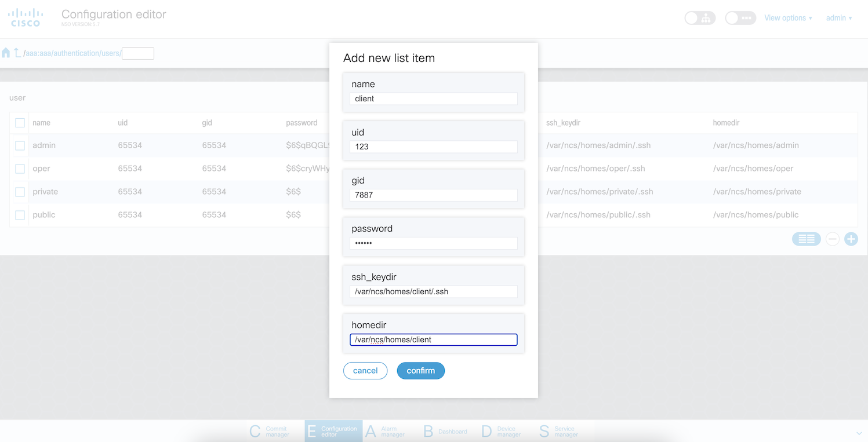Toggle the hierarchy view switch
The image size is (868, 442).
700,18
